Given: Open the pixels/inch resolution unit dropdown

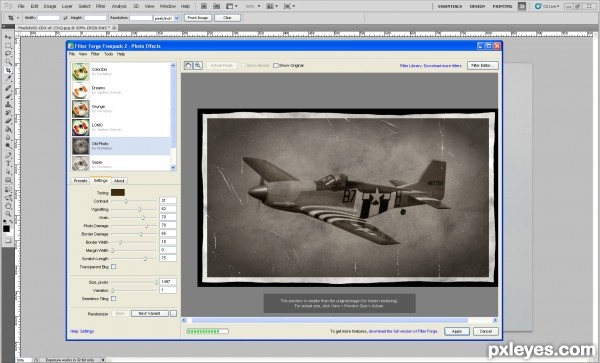Looking at the screenshot, I should tap(166, 18).
